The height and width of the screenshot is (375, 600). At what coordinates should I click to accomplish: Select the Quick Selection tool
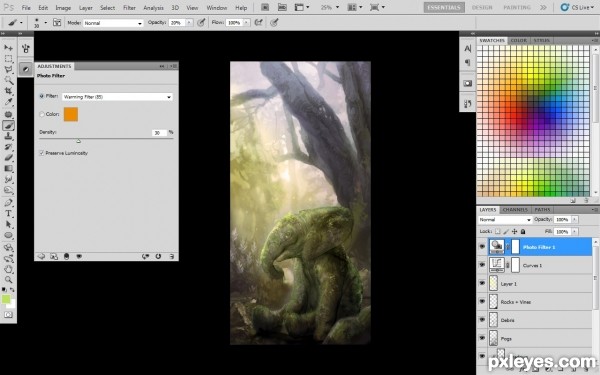pyautogui.click(x=8, y=80)
